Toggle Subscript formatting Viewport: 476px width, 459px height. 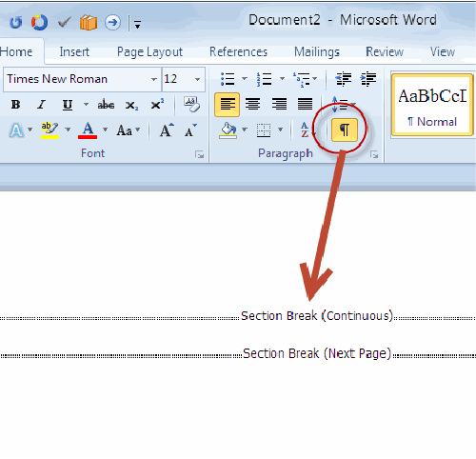(131, 105)
